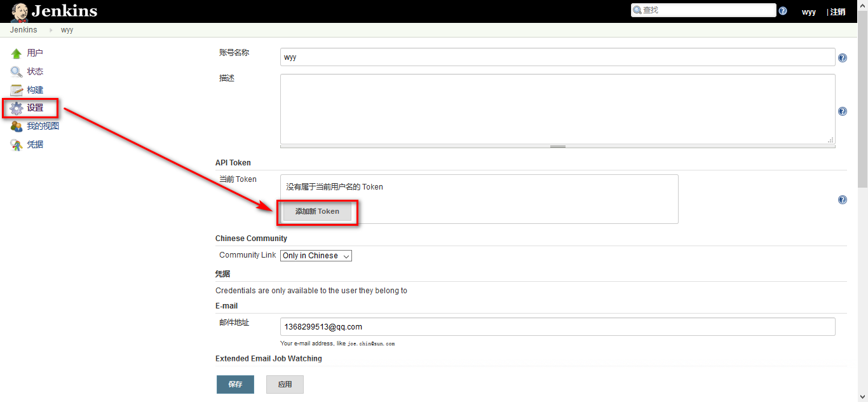868x402 pixels.
Task: Click the '当前 Token' label
Action: (x=238, y=179)
